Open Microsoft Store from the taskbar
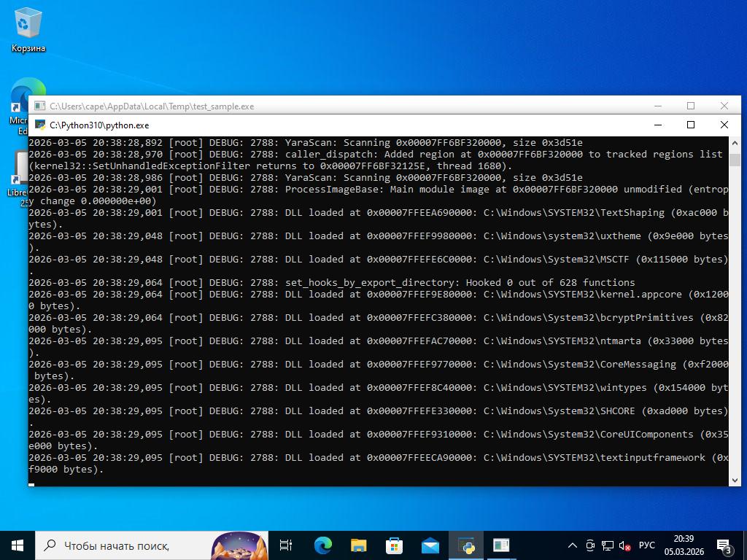747x560 pixels. [x=394, y=545]
